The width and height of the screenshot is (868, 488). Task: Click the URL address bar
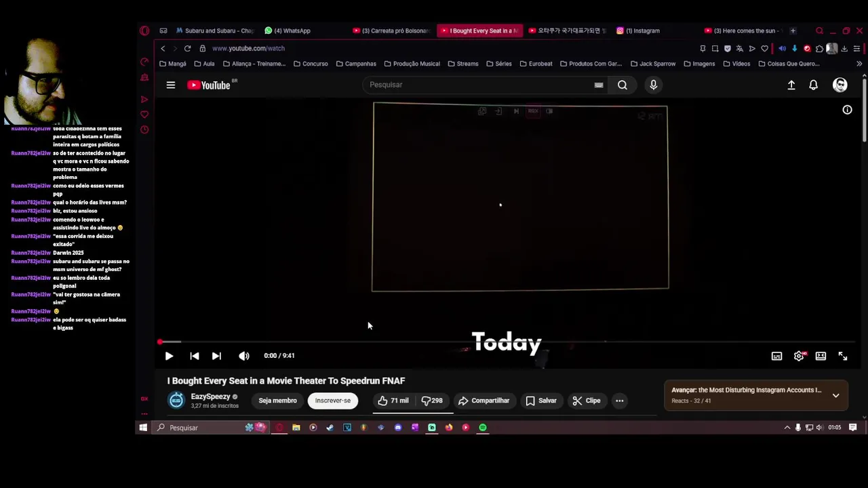[448, 48]
